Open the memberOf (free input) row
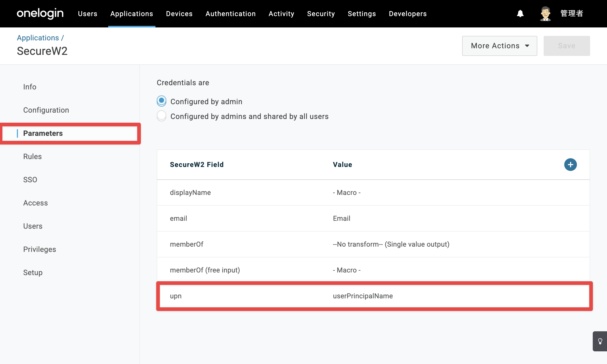Screen dimensions: 607x364 pyautogui.click(x=373, y=270)
